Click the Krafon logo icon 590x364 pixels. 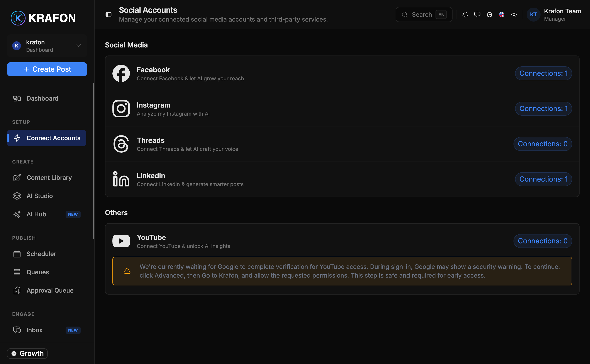tap(18, 18)
